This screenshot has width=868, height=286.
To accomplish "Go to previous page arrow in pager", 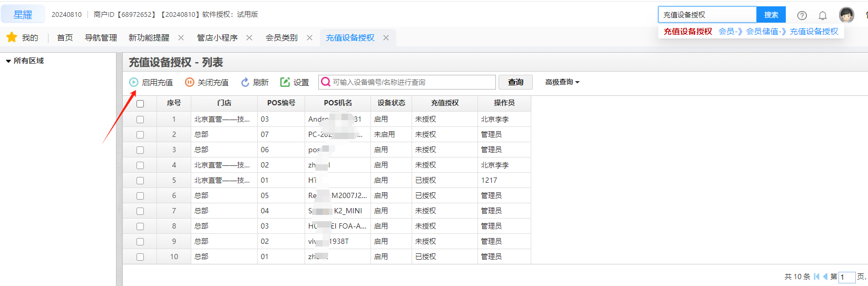I will click(825, 277).
